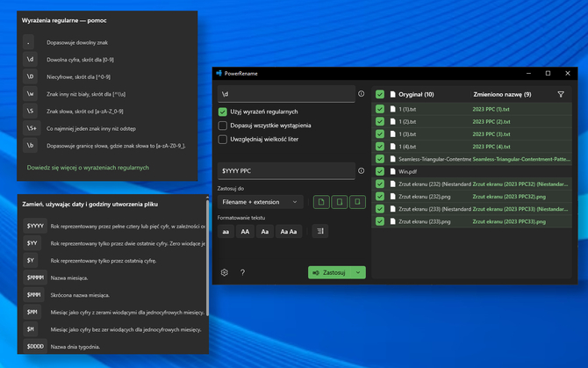Uncheck the Win.pdf file
Screen dimensions: 588x368
pyautogui.click(x=380, y=171)
